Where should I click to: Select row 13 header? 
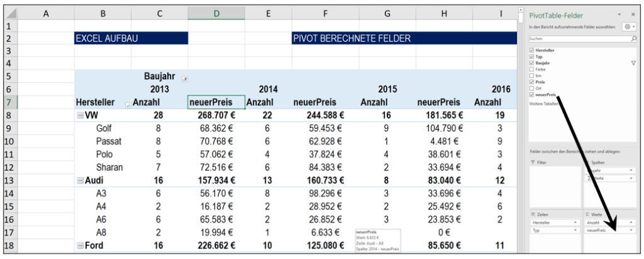pos(11,180)
